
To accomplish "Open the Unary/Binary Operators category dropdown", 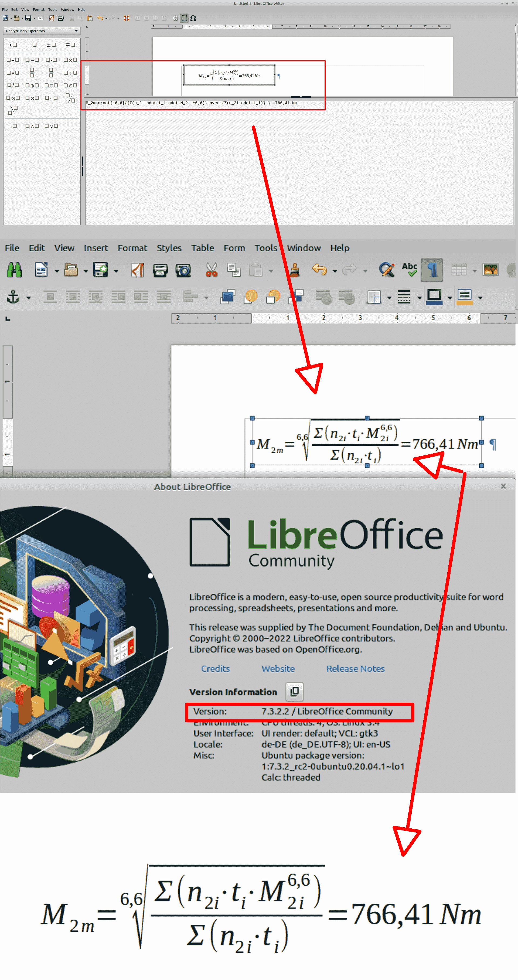I will (42, 31).
